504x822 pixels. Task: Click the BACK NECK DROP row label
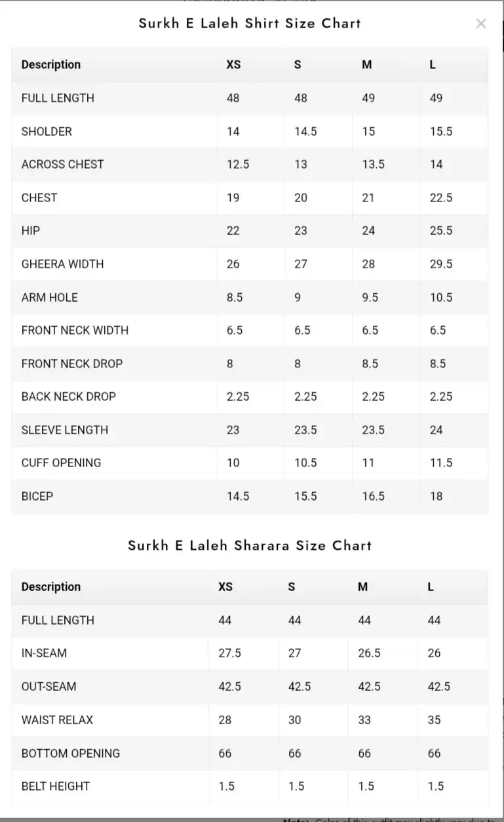pos(69,396)
